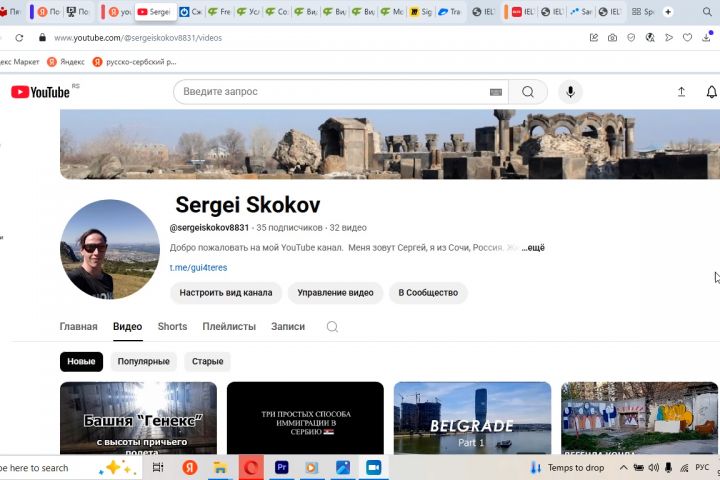
Task: Click 'В Сообщество' button
Action: (428, 293)
